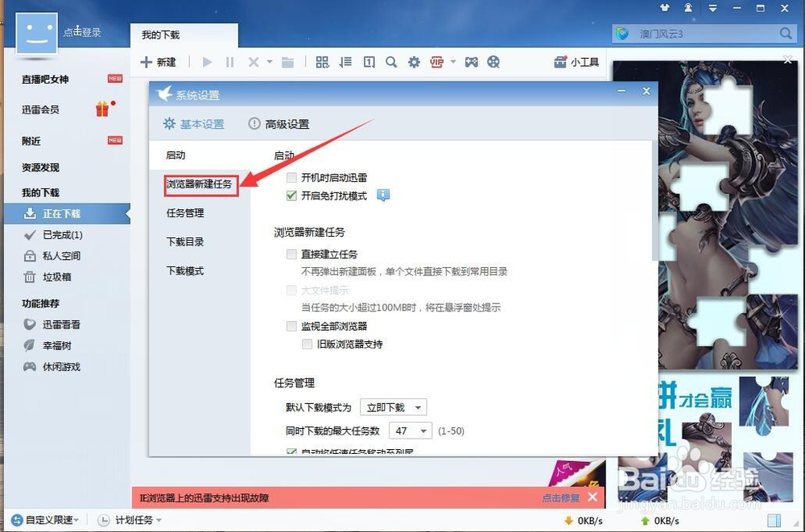Click the user icon in title bar
The height and width of the screenshot is (532, 805).
point(688,8)
